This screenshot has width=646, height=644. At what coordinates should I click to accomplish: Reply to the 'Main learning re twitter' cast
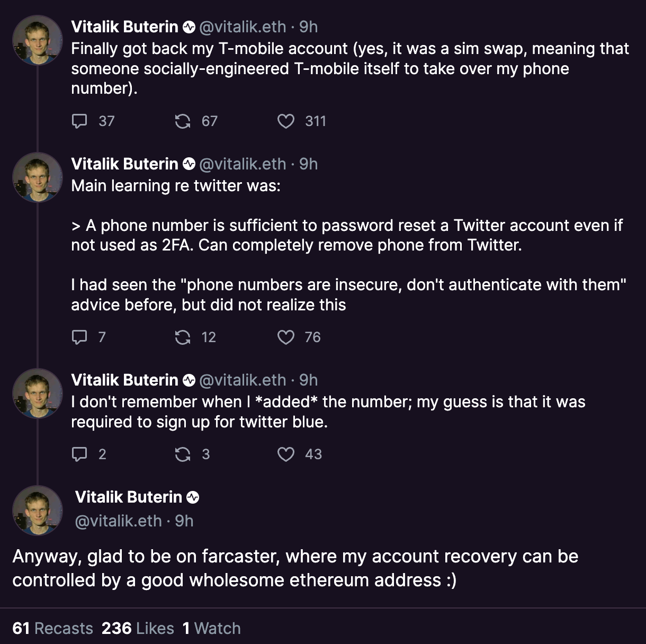(x=79, y=337)
